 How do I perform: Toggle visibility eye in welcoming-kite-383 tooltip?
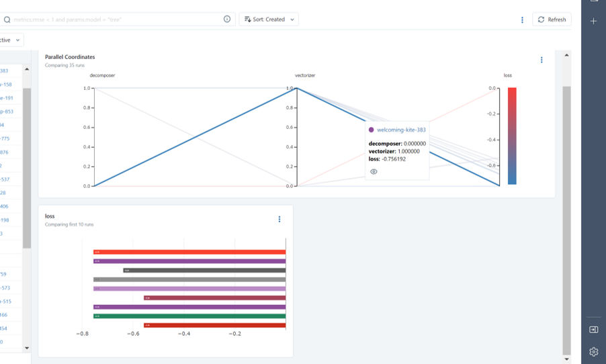point(374,171)
